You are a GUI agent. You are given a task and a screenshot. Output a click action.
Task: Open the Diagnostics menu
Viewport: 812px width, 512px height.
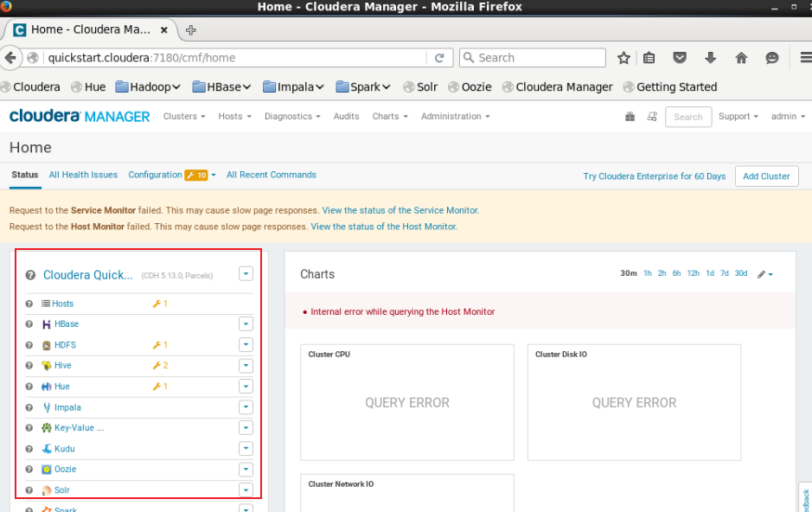pyautogui.click(x=292, y=117)
